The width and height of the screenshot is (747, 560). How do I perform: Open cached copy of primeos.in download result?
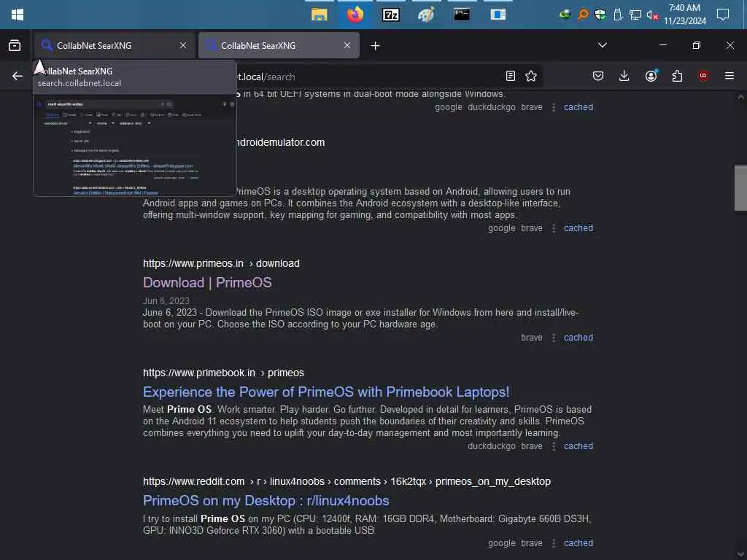[x=578, y=338]
